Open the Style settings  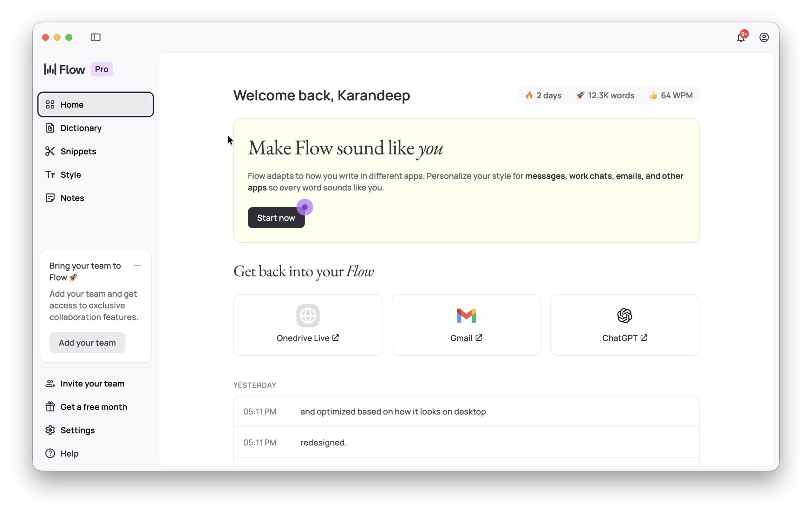pos(70,175)
